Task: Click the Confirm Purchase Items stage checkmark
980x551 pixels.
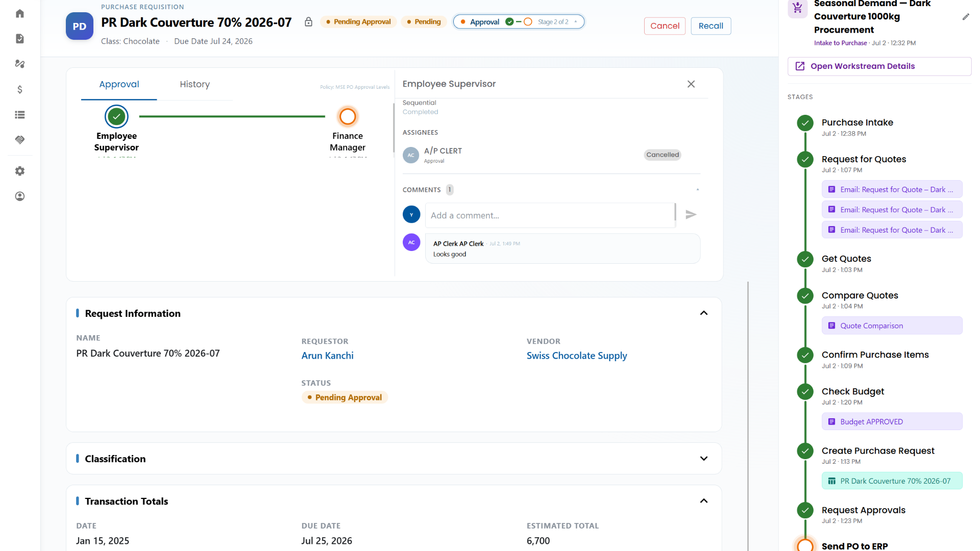Action: (805, 355)
